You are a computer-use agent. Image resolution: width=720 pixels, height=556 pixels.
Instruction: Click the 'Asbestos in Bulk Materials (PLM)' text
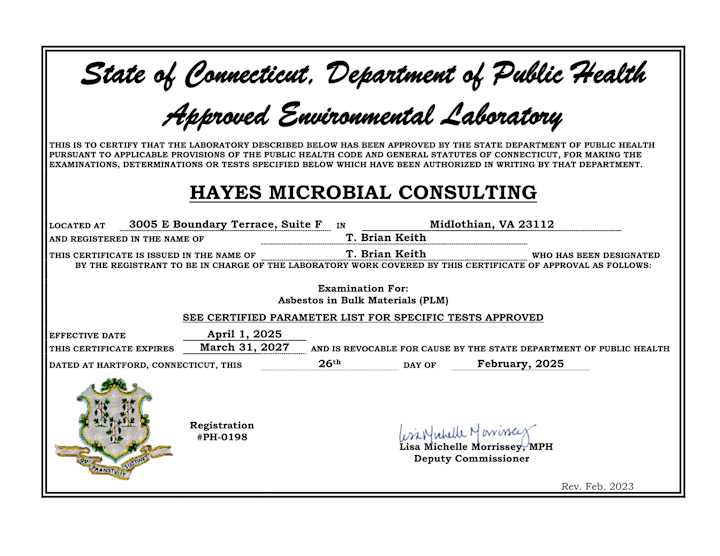362,300
